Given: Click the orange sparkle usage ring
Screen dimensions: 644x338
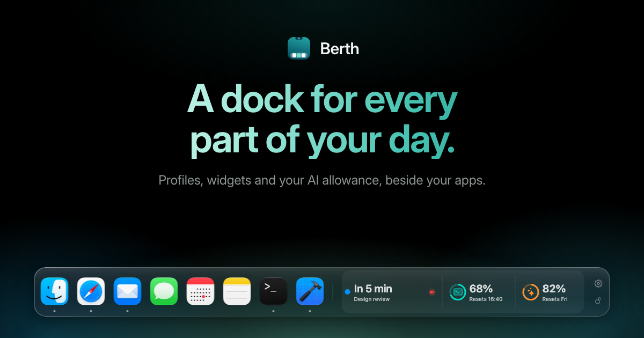Looking at the screenshot, I should pos(531,292).
